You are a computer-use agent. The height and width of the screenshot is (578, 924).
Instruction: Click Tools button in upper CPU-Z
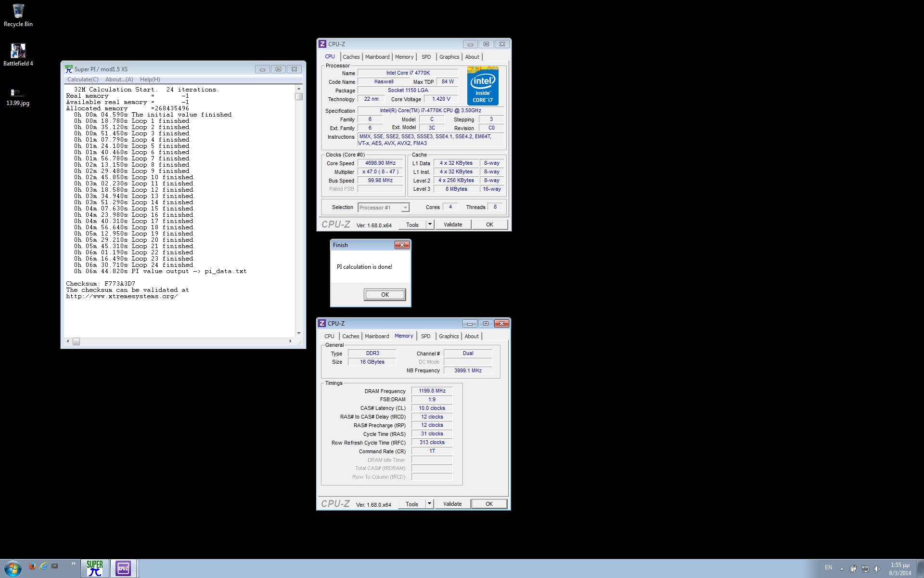(x=412, y=224)
